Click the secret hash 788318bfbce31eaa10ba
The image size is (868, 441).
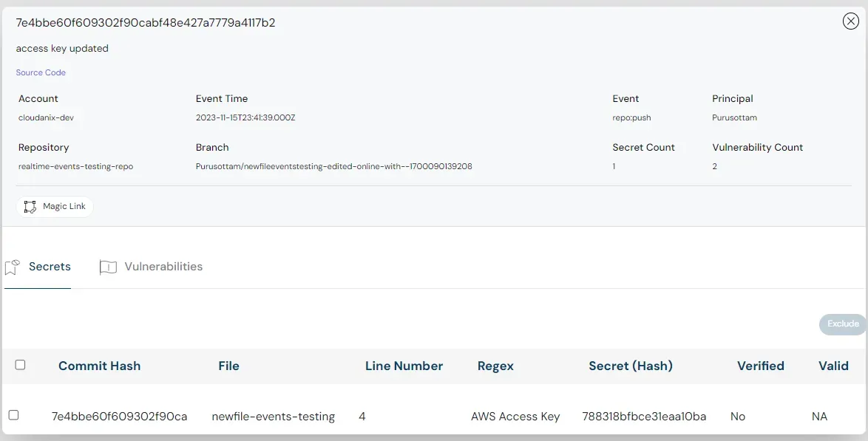(x=643, y=417)
